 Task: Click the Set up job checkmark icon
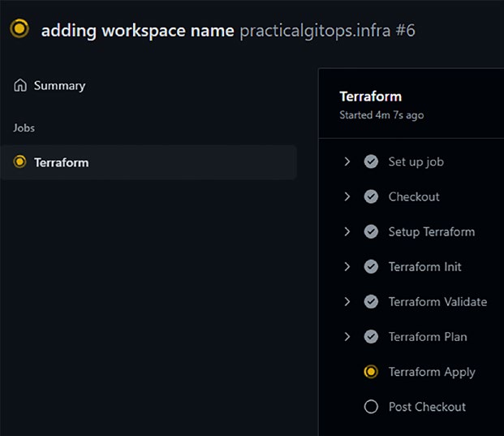tap(371, 162)
